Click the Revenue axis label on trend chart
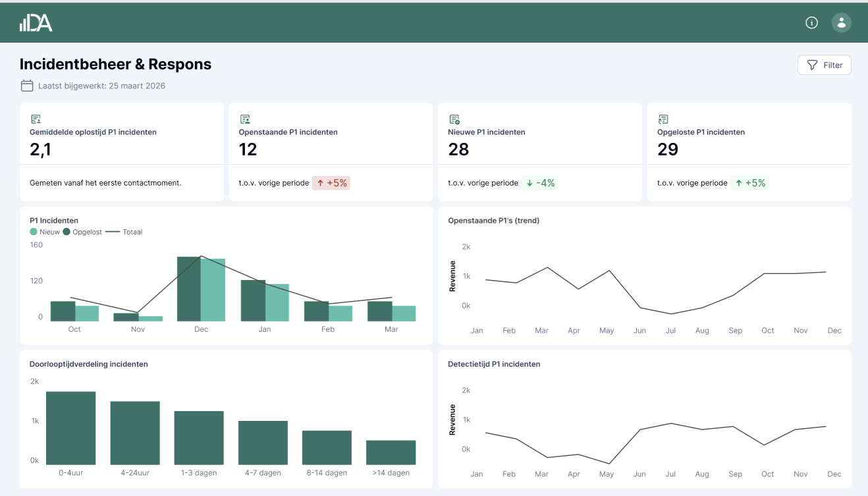Image resolution: width=868 pixels, height=496 pixels. point(452,276)
